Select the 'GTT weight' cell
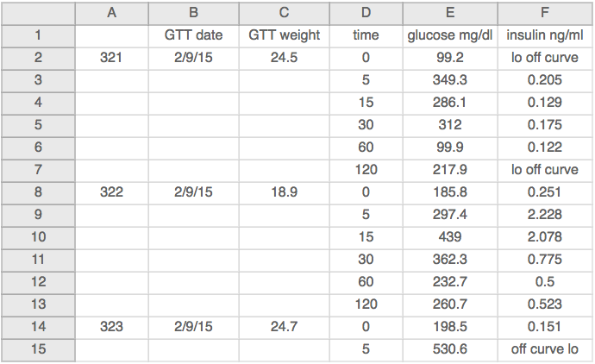Image resolution: width=595 pixels, height=364 pixels. tap(284, 35)
